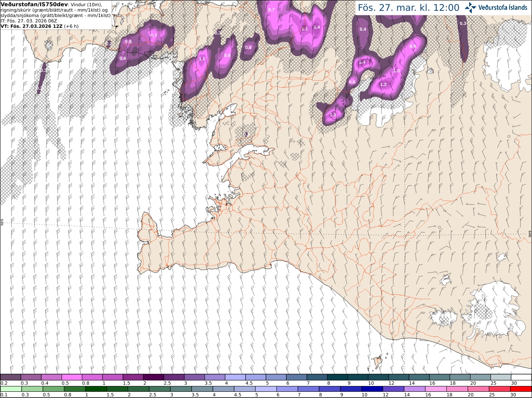Click the Veðurstofa Íslands logo text
This screenshot has width=532, height=398.
[x=502, y=7]
